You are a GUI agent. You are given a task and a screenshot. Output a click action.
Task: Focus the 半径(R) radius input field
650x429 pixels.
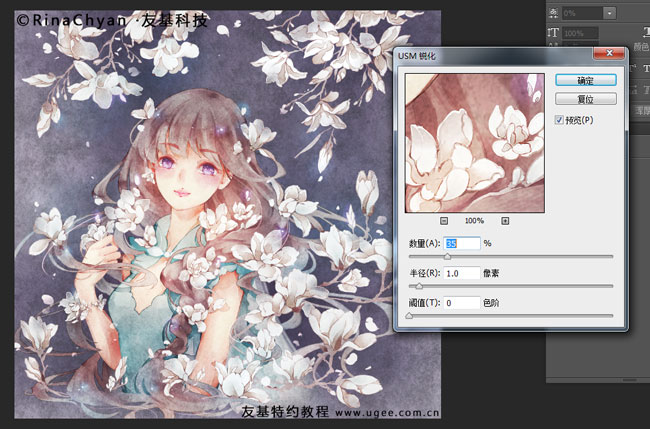(462, 273)
